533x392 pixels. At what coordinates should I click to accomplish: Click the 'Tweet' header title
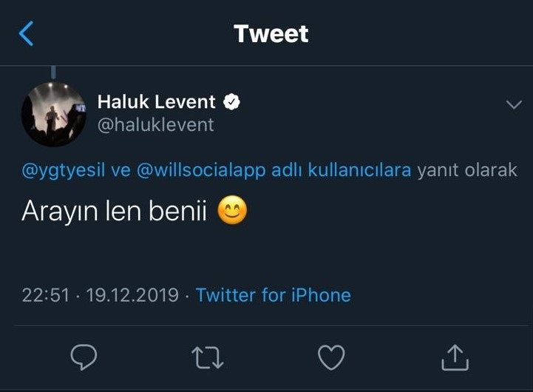pyautogui.click(x=271, y=33)
